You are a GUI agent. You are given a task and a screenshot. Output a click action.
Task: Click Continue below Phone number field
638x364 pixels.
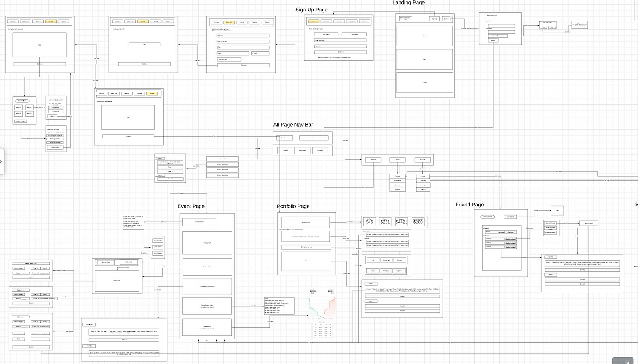pyautogui.click(x=243, y=65)
